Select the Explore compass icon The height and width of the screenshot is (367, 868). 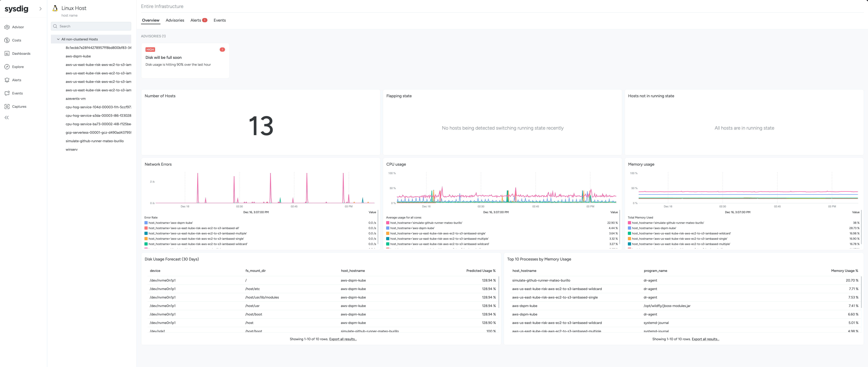click(7, 67)
